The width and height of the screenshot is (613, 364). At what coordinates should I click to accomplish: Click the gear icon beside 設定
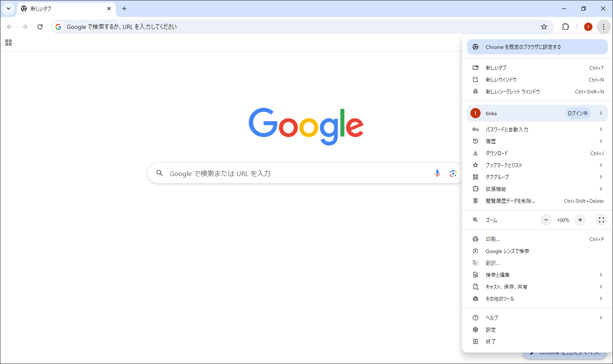pos(476,330)
